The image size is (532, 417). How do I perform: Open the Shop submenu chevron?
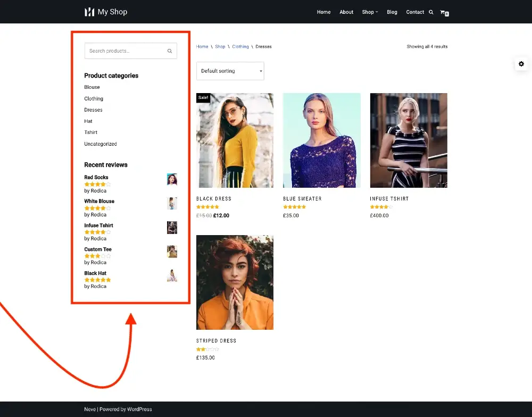pyautogui.click(x=376, y=12)
